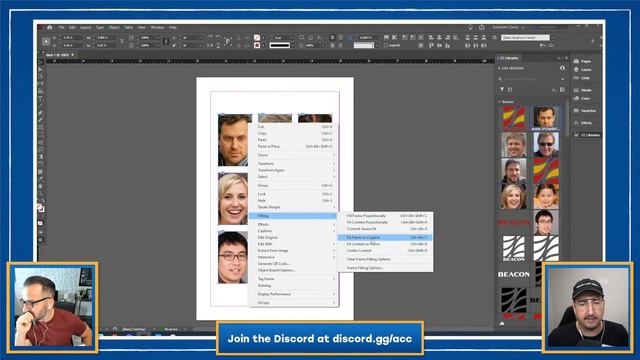640x360 pixels.
Task: Select the red-yellow swoosh library thumbnail at top
Action: (x=513, y=118)
